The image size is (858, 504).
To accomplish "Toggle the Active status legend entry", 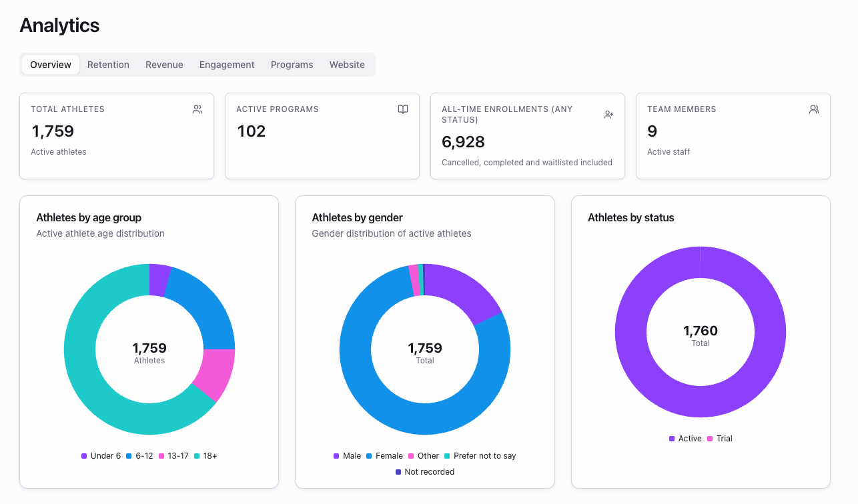I will (685, 439).
